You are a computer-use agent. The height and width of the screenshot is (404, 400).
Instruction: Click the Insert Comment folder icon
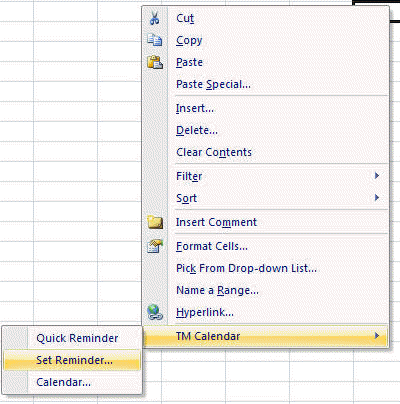pyautogui.click(x=155, y=222)
